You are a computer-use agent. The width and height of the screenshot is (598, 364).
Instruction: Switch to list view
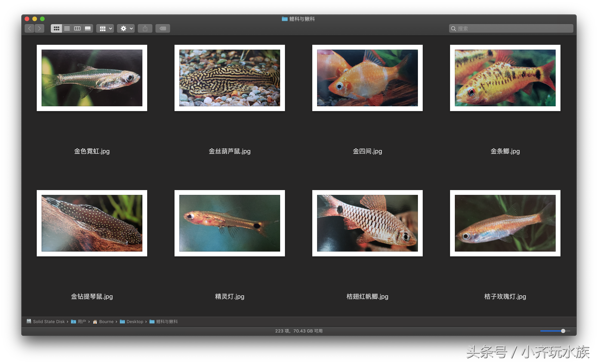pos(67,29)
